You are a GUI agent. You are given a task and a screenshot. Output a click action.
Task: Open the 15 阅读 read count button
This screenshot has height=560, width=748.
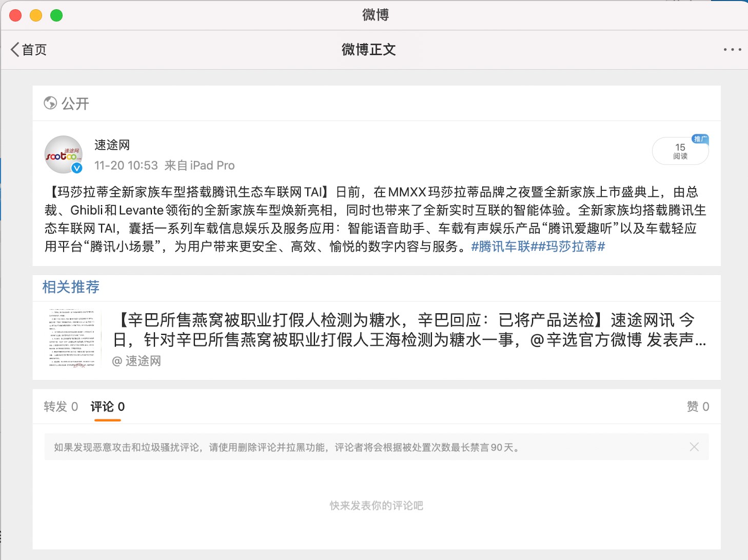[x=680, y=151]
